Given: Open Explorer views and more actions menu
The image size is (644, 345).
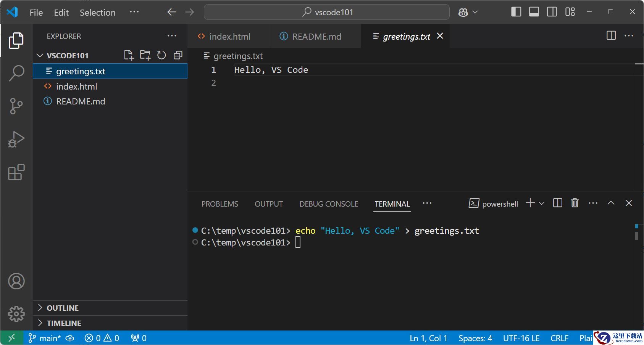Looking at the screenshot, I should pyautogui.click(x=172, y=36).
